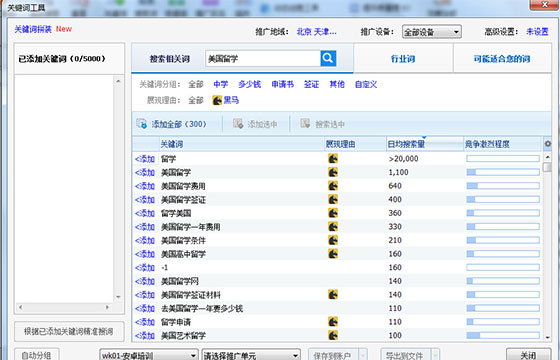Click the 添加选中 icon

238,124
